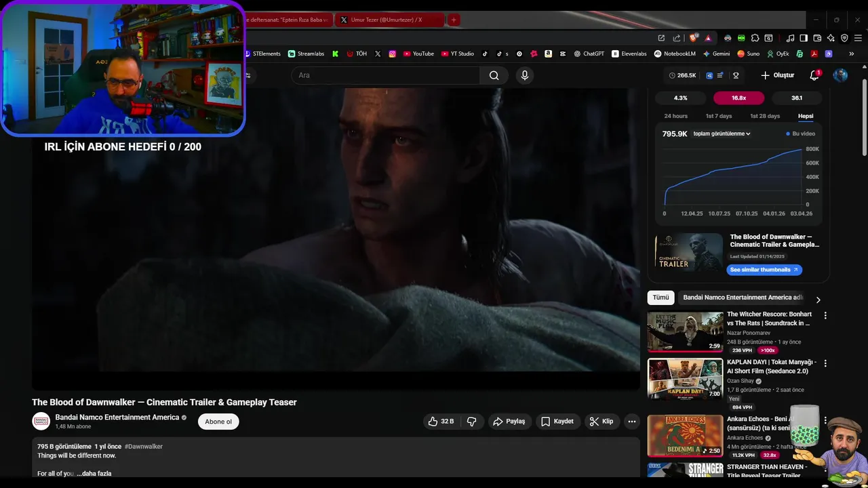The image size is (868, 488).
Task: Toggle the Bu video chart legend
Action: click(801, 134)
